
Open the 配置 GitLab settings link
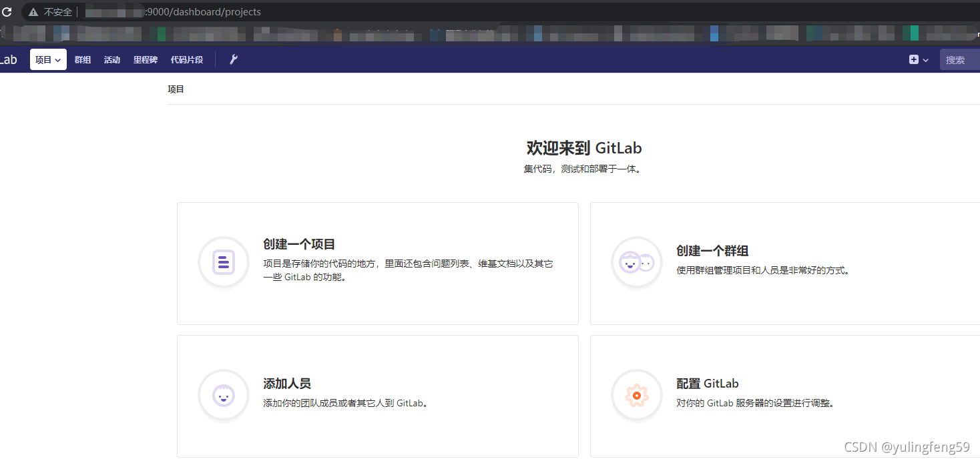click(708, 383)
